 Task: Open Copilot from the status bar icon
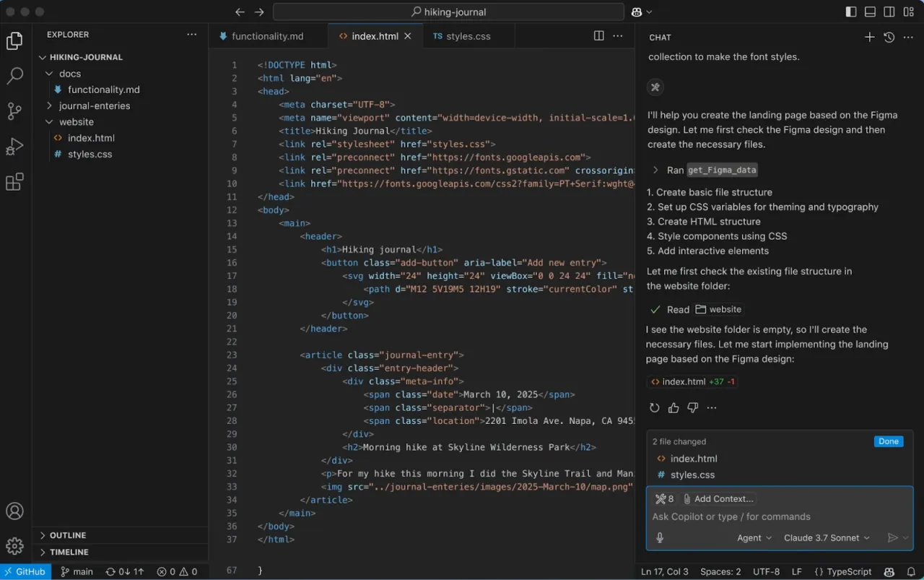(890, 571)
